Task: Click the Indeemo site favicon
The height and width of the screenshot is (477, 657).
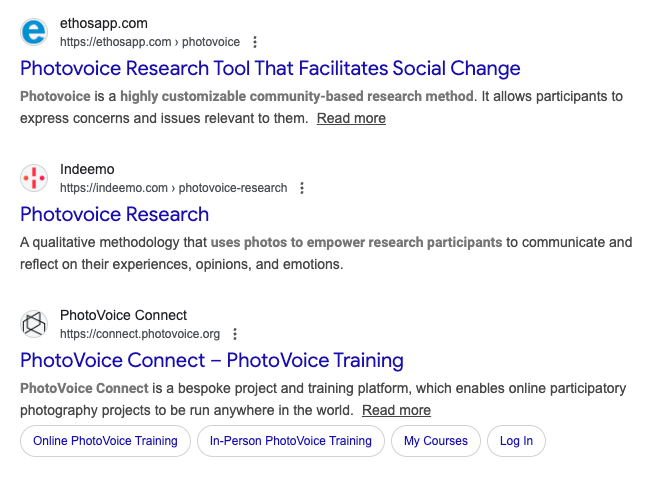Action: [34, 178]
